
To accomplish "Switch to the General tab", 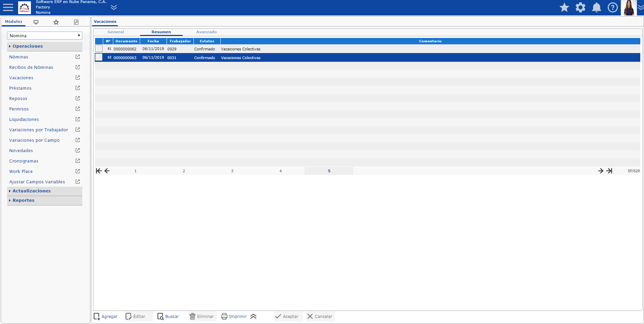I will click(116, 32).
